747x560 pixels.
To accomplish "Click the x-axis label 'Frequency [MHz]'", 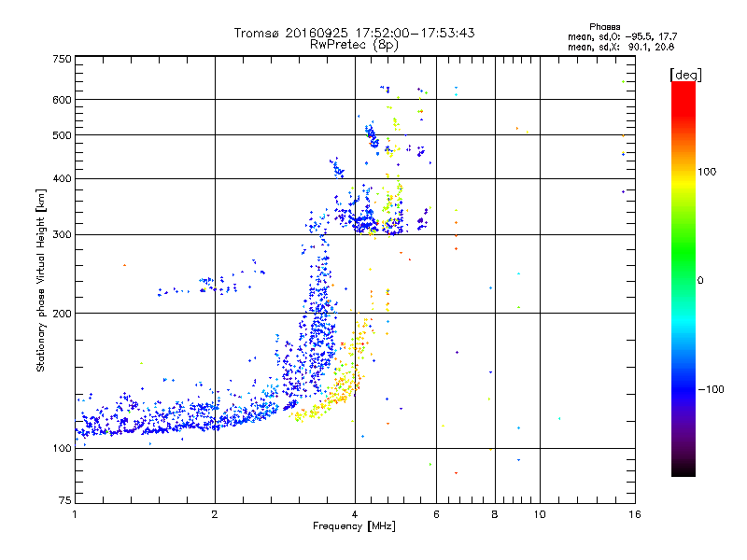I will click(354, 526).
